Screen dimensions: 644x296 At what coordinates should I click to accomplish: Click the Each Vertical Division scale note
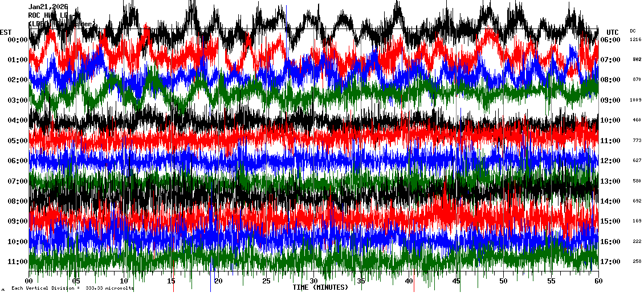tap(72, 289)
